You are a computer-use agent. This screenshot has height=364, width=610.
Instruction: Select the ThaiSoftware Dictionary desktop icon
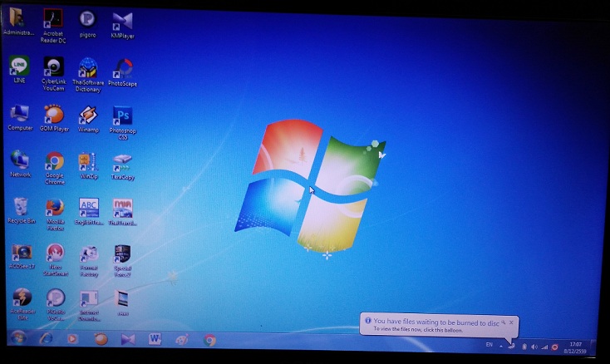click(88, 75)
